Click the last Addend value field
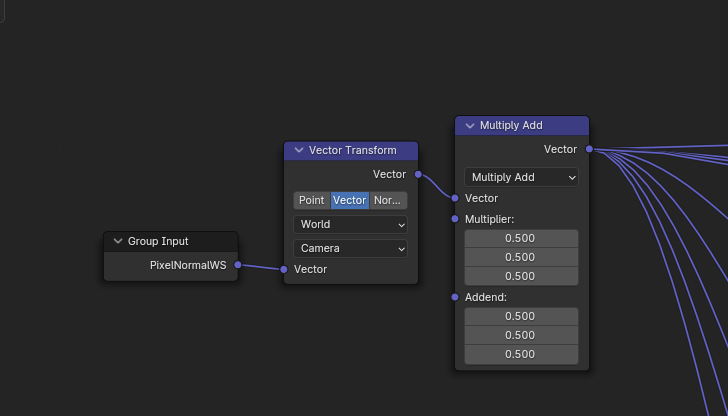The image size is (728, 416). pos(521,354)
